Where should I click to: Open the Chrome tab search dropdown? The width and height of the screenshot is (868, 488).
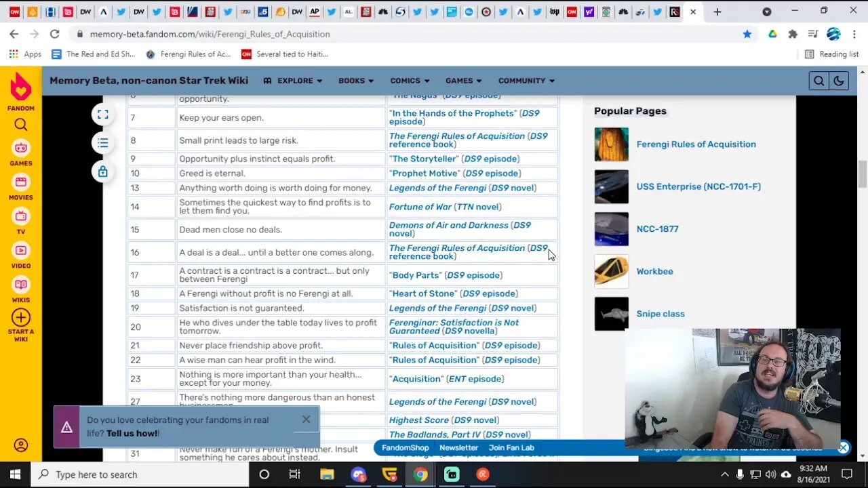tap(767, 12)
